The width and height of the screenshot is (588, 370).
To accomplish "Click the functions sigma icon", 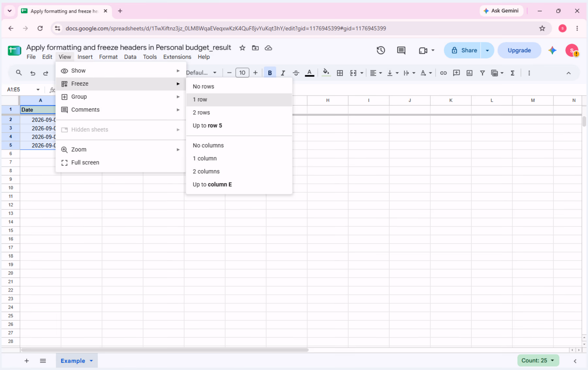I will click(513, 73).
